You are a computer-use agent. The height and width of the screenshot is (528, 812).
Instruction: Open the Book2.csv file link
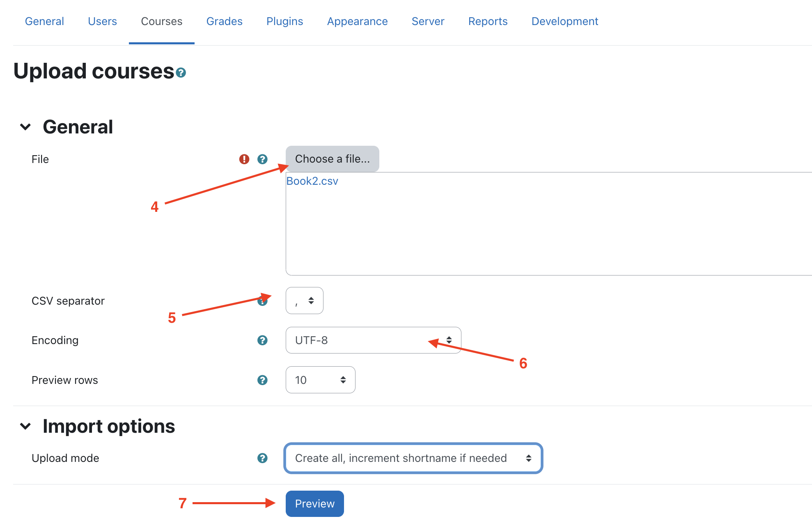coord(312,181)
